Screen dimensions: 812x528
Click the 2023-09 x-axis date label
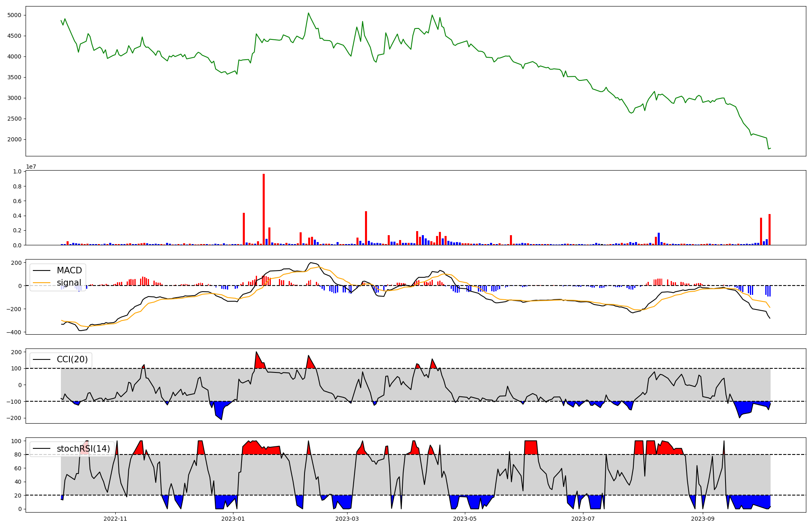702,519
